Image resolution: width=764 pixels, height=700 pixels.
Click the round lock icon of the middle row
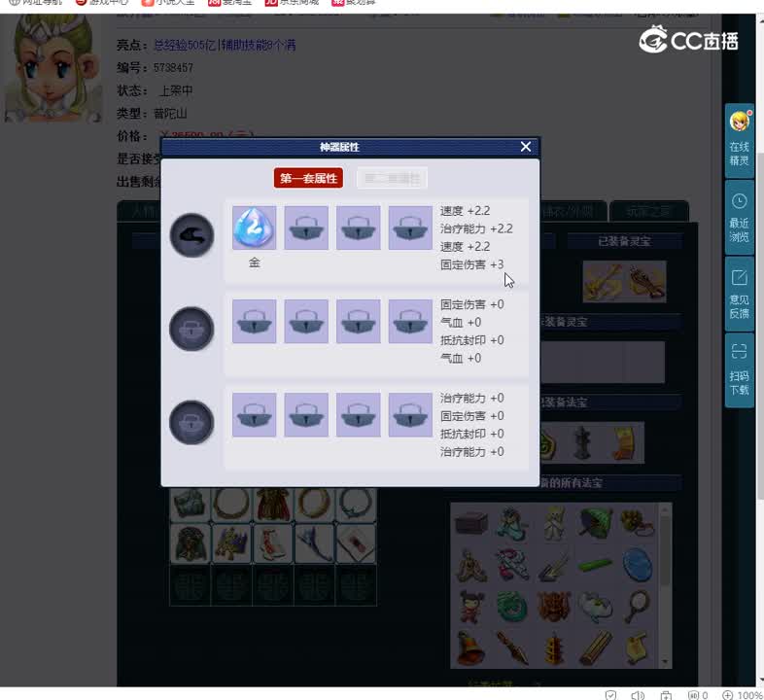point(191,329)
